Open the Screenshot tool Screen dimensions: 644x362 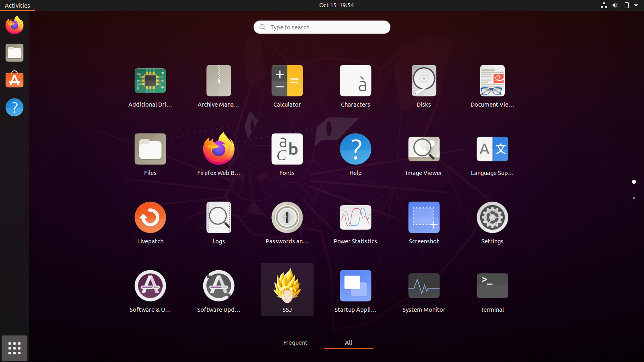point(424,223)
